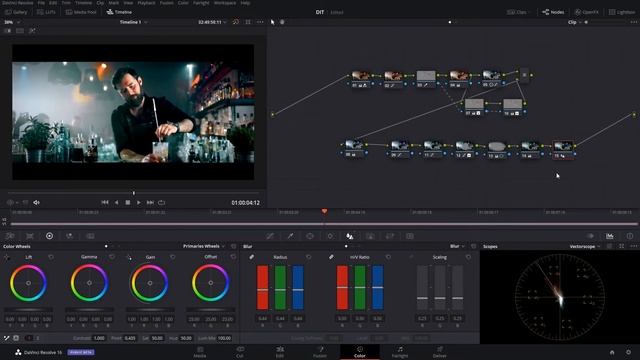Open the Timeline 1 name dropdown
This screenshot has width=640, height=360.
coord(133,22)
